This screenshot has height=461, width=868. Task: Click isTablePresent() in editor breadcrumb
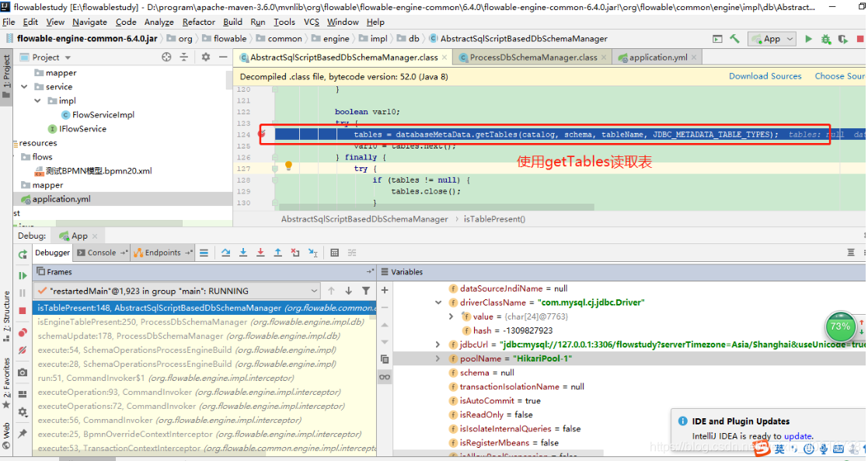coord(494,219)
